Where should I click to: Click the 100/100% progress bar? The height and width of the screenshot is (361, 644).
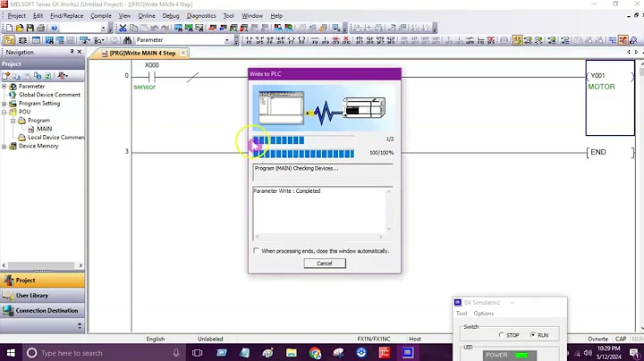303,154
